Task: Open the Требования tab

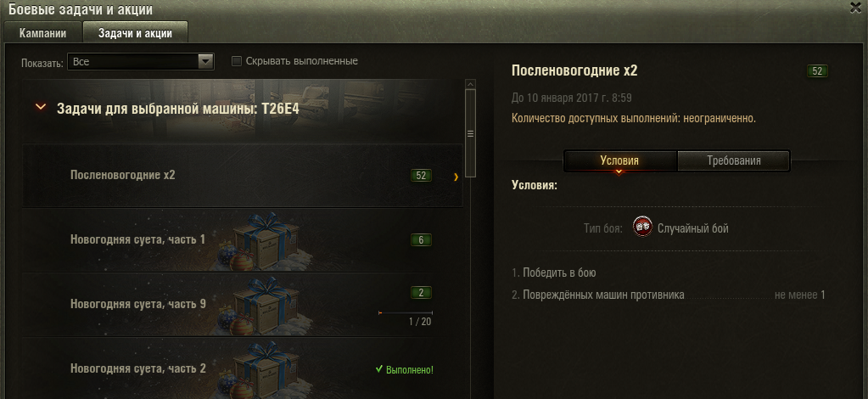Action: pyautogui.click(x=733, y=160)
